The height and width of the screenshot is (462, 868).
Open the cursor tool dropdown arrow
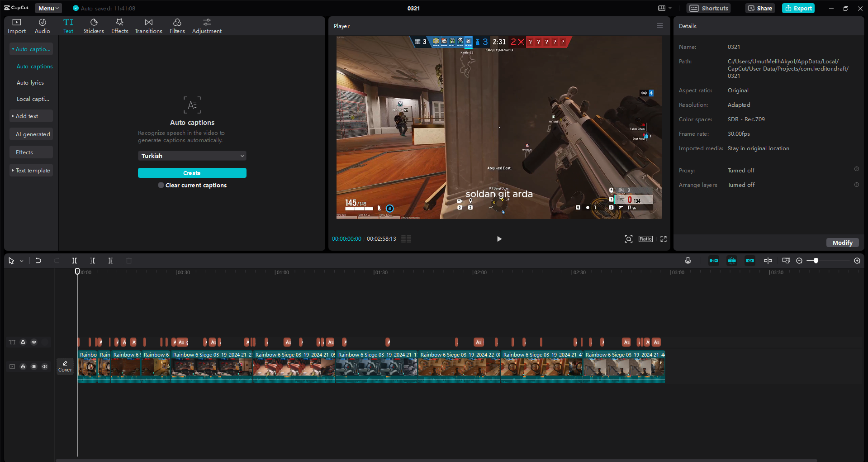[21, 261]
